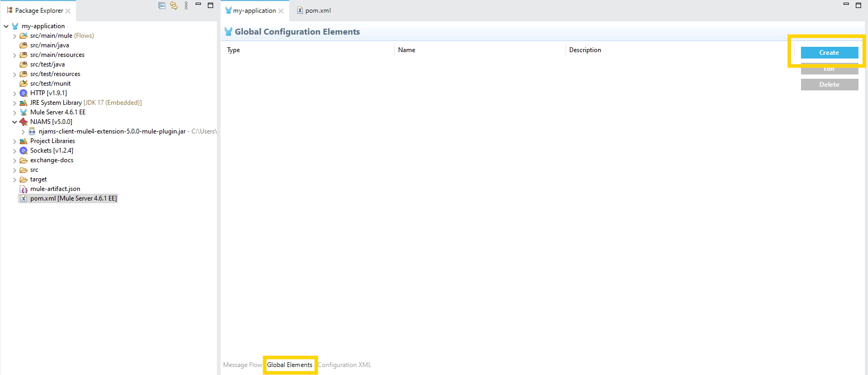The image size is (868, 375).
Task: Close the my-application editor tab
Action: (x=281, y=11)
